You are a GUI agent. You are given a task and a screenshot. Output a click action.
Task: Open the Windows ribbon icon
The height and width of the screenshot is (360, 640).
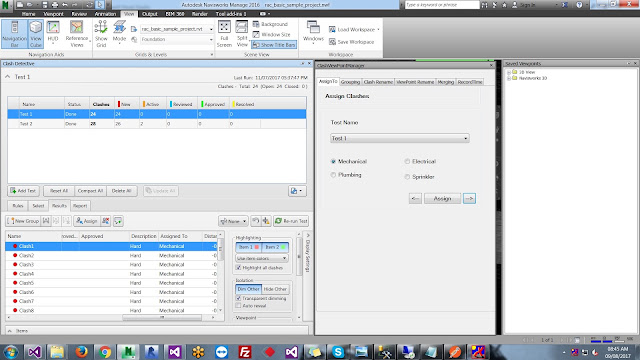313,33
